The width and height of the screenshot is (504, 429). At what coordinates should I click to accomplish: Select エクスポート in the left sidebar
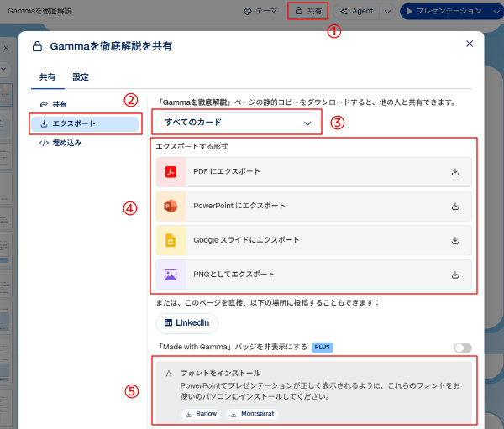[85, 123]
